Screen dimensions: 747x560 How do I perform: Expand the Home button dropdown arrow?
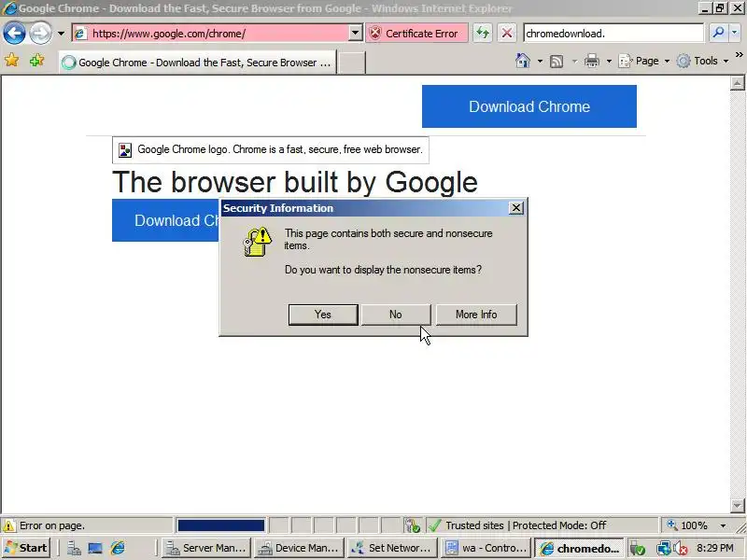[x=540, y=61]
